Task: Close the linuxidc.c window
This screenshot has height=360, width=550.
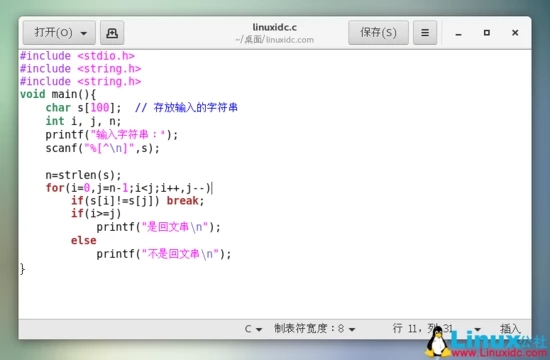Action: tap(515, 33)
